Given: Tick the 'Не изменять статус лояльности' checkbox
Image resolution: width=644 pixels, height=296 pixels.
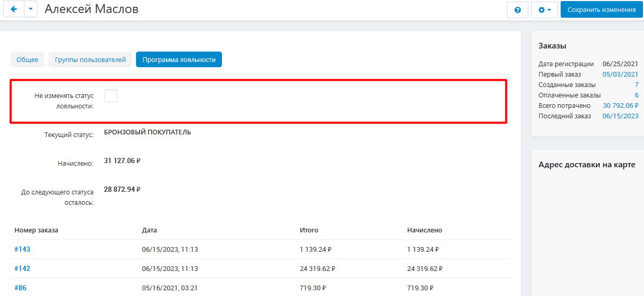Looking at the screenshot, I should coord(110,95).
